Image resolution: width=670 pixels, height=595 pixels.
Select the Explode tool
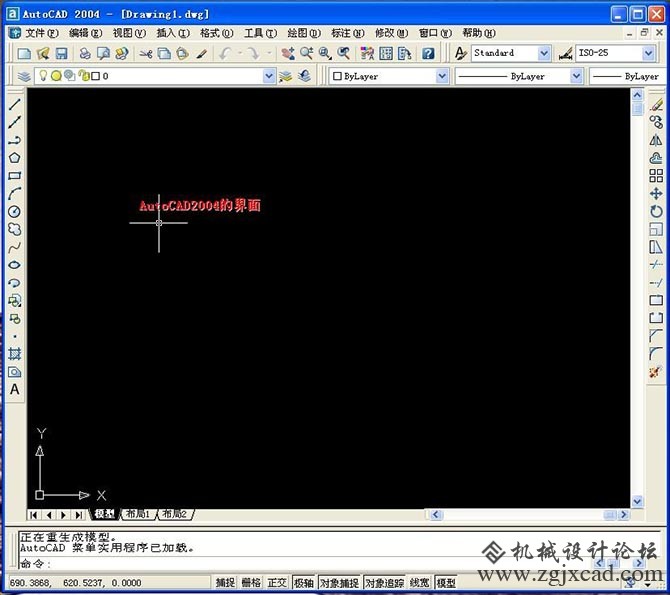(655, 372)
